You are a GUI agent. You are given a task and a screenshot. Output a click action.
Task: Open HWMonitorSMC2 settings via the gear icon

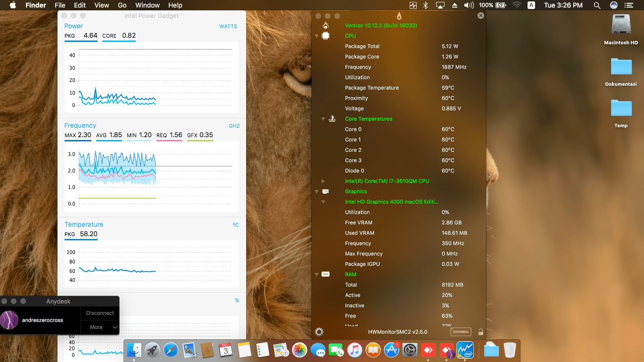coord(319,331)
